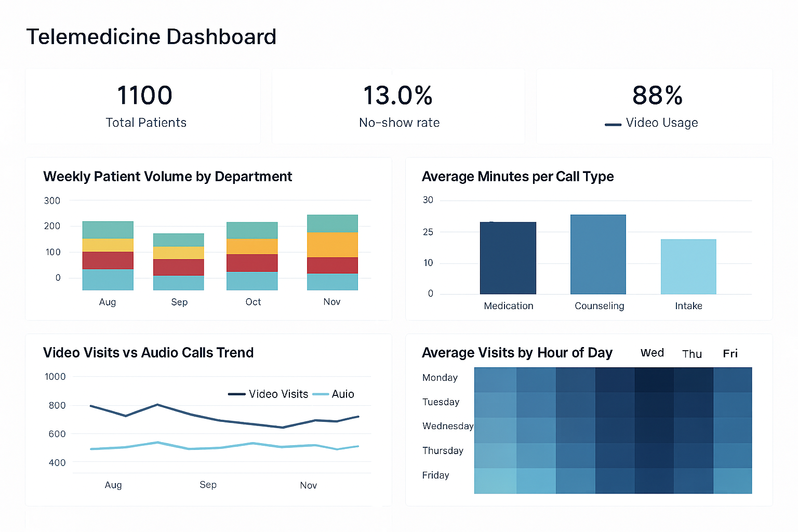Click the teal top segment of Nov stacked bar
This screenshot has height=532, width=798.
click(331, 223)
